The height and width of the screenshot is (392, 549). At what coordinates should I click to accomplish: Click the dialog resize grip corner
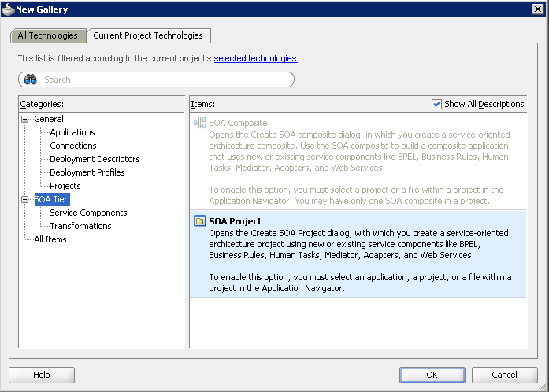click(x=543, y=386)
